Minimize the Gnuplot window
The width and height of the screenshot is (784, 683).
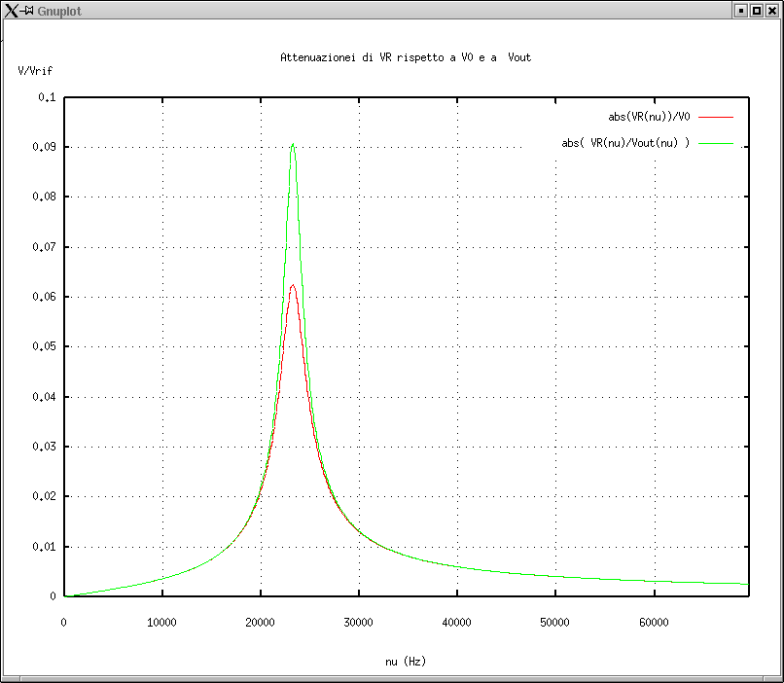(x=741, y=10)
